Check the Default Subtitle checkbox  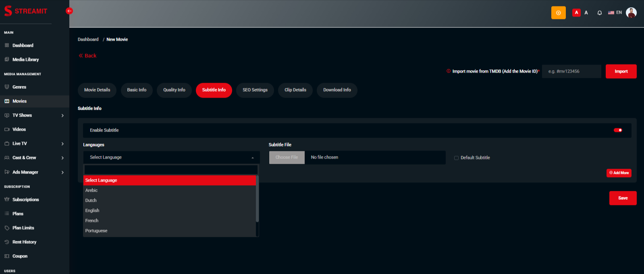coord(456,158)
